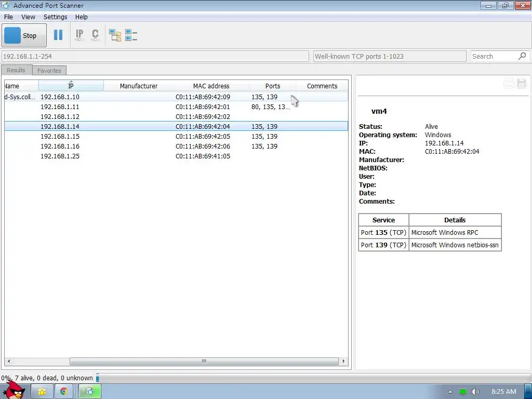Click the Advanced Port Scanner taskbar icon
This screenshot has height=399, width=532.
click(90, 392)
